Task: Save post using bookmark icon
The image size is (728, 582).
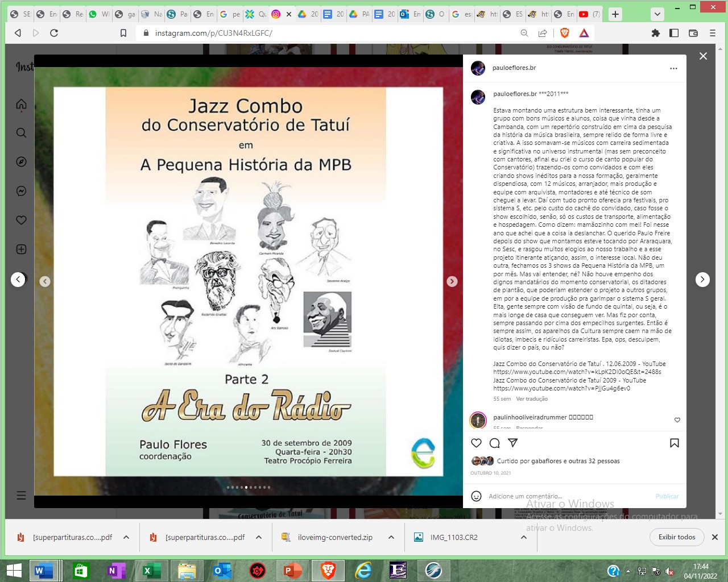Action: (675, 443)
